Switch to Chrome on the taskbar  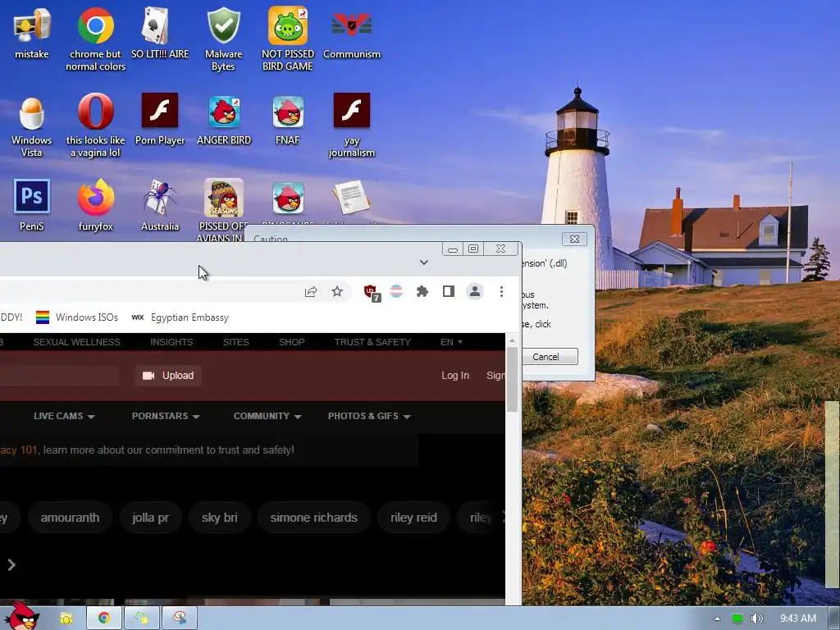pos(104,618)
